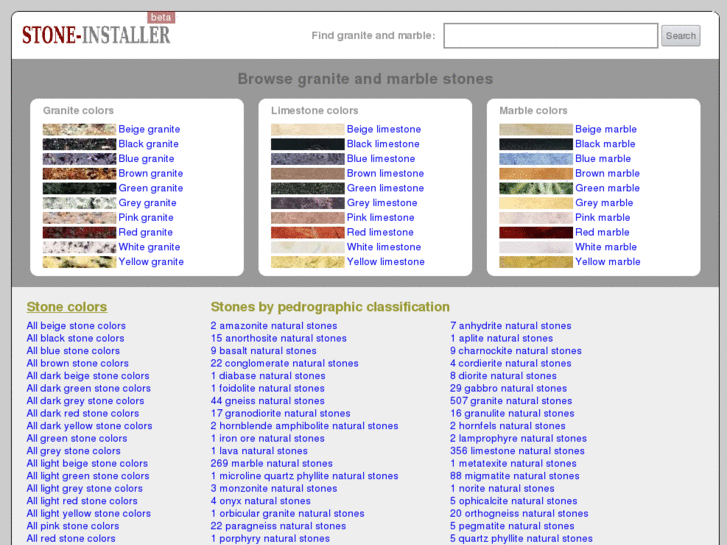
Task: Open the Green limestone link
Action: (x=385, y=188)
